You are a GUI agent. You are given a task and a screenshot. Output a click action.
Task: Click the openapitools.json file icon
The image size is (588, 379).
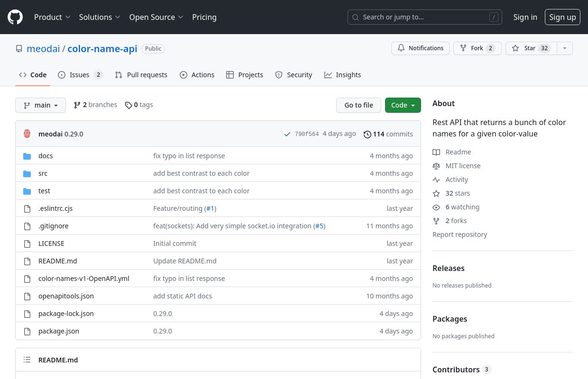pos(27,296)
